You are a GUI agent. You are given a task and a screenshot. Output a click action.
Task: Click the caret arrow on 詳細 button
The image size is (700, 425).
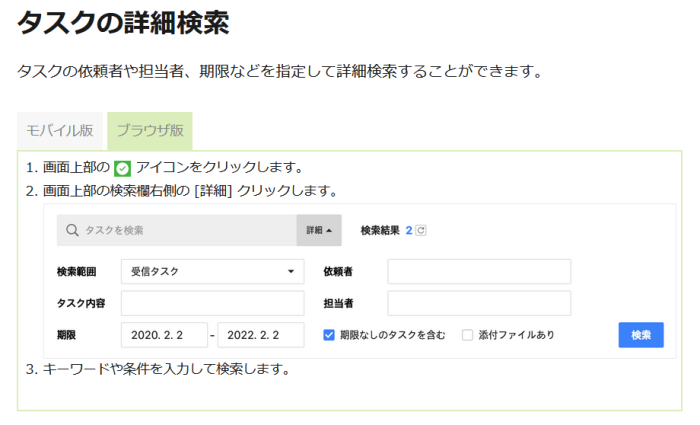coord(329,231)
